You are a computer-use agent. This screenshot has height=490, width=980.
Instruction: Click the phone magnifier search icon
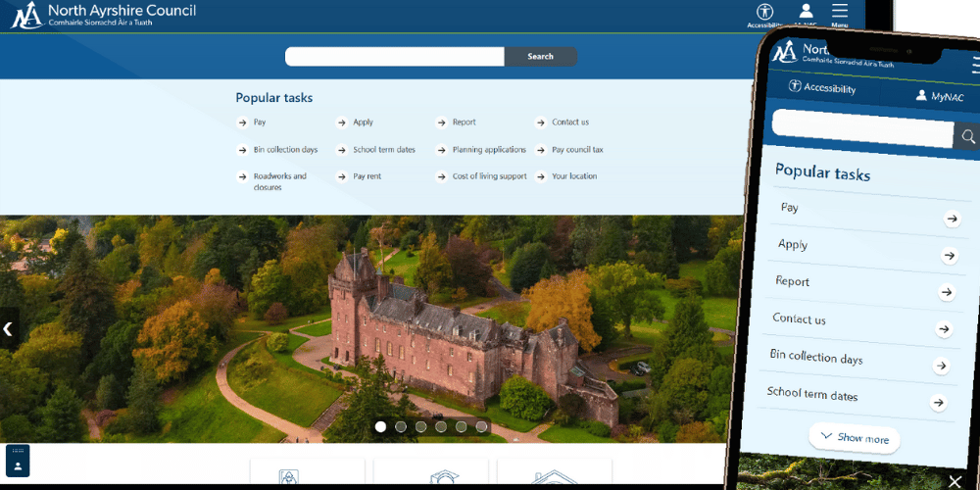pyautogui.click(x=967, y=137)
